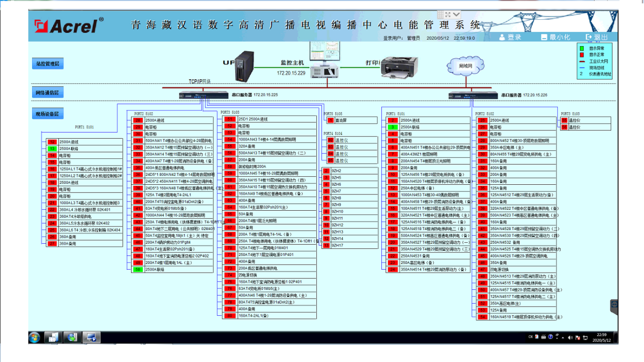Select the 9ZH10 row

point(350,212)
